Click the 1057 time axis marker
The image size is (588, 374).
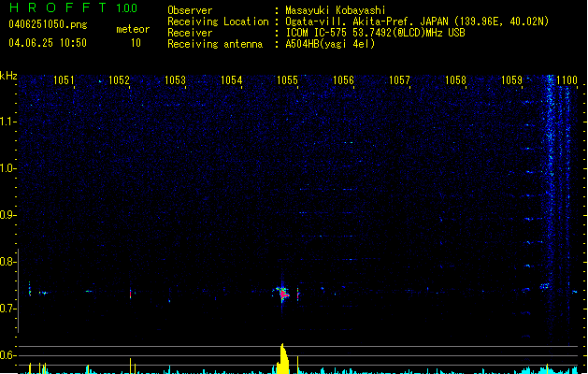399,80
